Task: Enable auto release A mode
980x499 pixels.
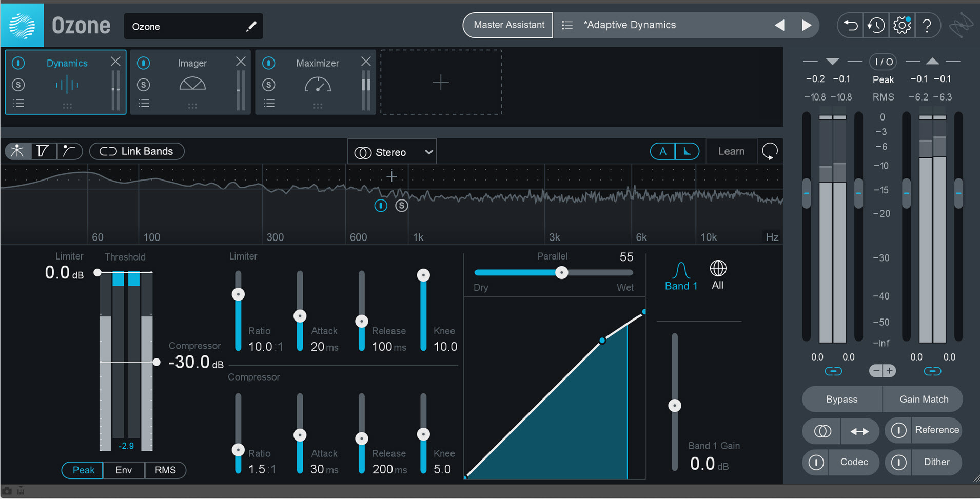Action: click(662, 151)
